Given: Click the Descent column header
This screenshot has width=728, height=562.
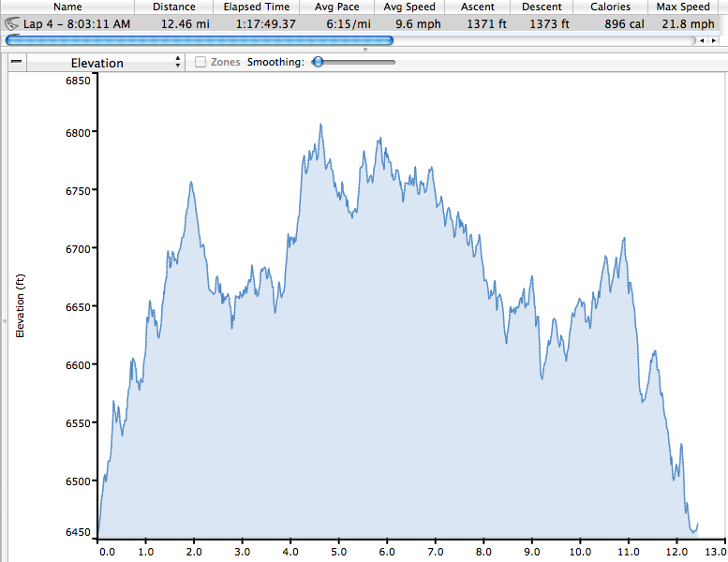Looking at the screenshot, I should [542, 7].
